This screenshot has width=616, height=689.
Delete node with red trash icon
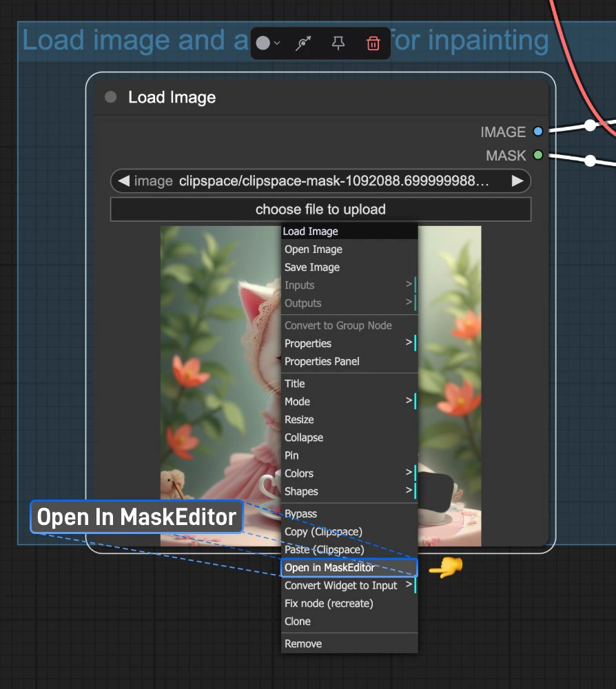(373, 43)
